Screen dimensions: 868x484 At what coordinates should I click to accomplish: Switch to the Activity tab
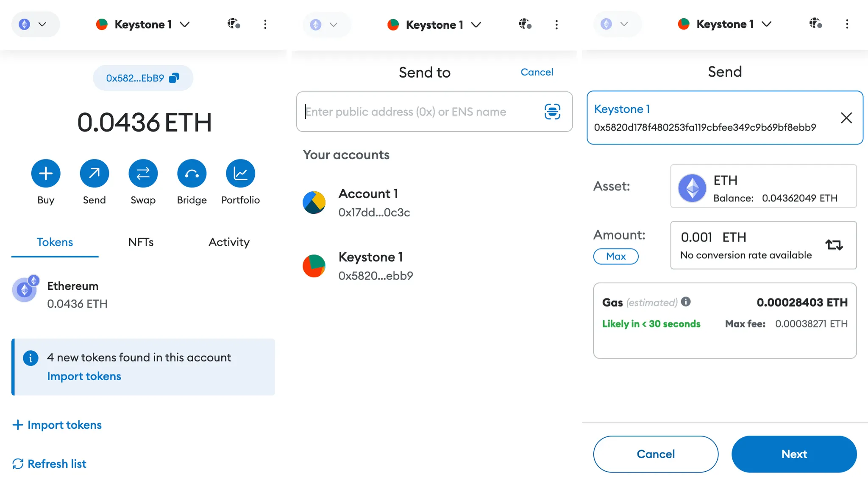(x=229, y=242)
